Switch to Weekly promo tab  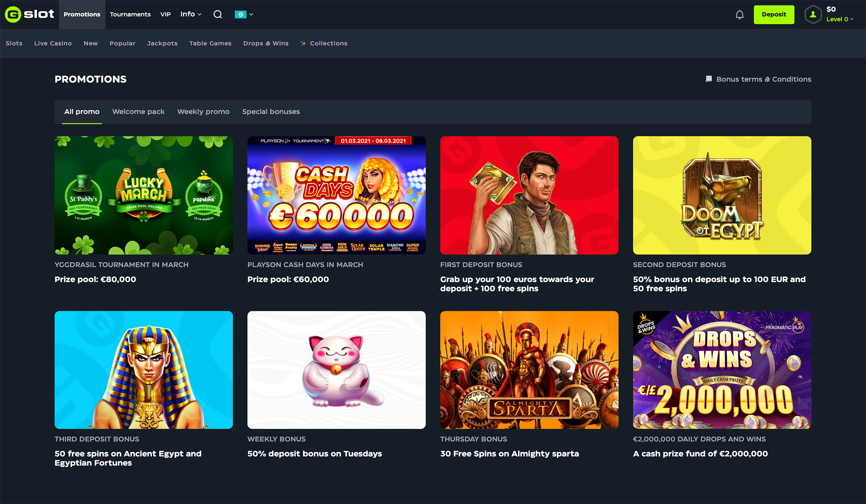pos(203,112)
